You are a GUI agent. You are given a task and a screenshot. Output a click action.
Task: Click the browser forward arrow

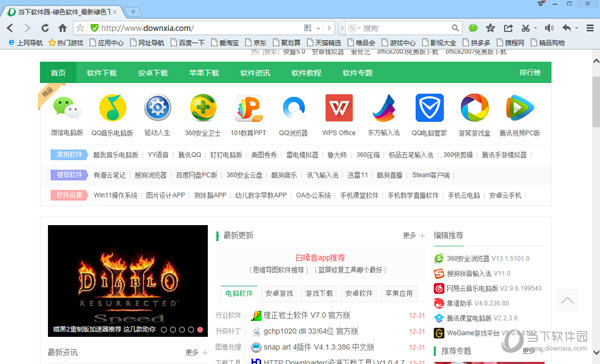point(27,28)
